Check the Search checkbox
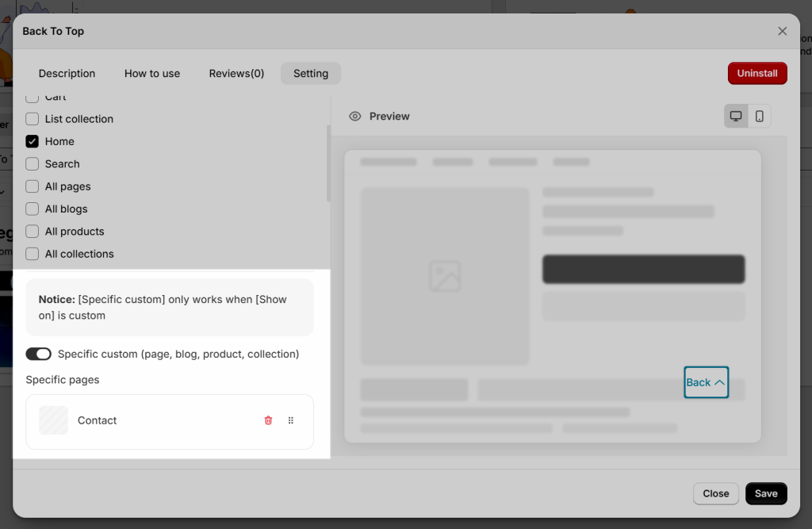This screenshot has width=812, height=529. click(x=32, y=163)
